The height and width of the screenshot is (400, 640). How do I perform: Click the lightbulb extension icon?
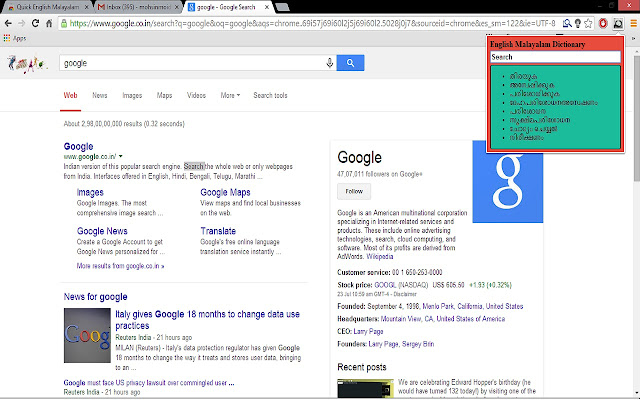click(x=578, y=23)
